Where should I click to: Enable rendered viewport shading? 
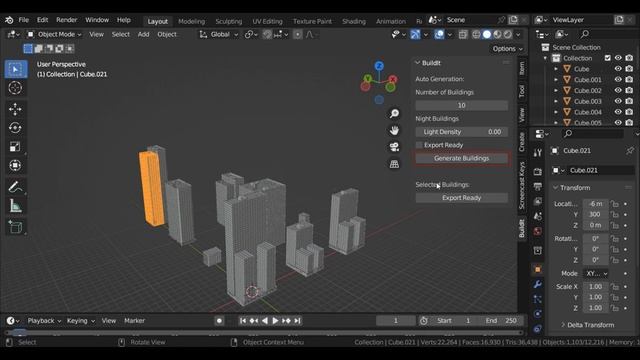tap(508, 34)
